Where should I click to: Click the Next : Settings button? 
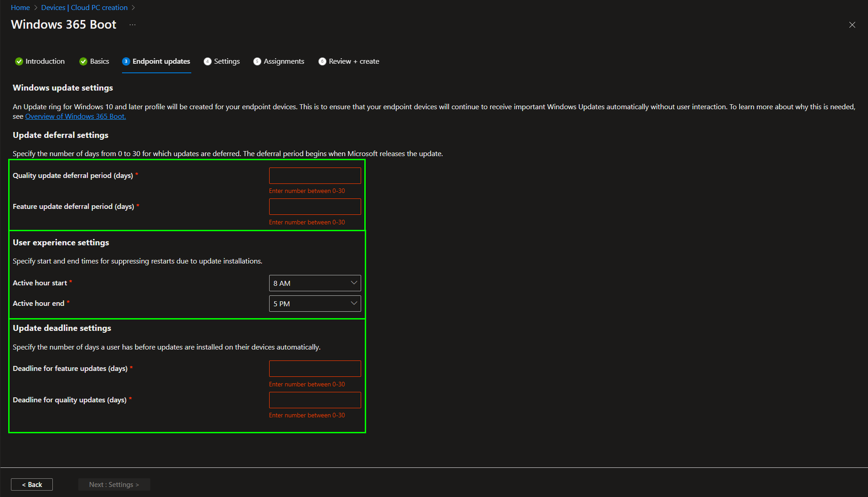(x=114, y=485)
